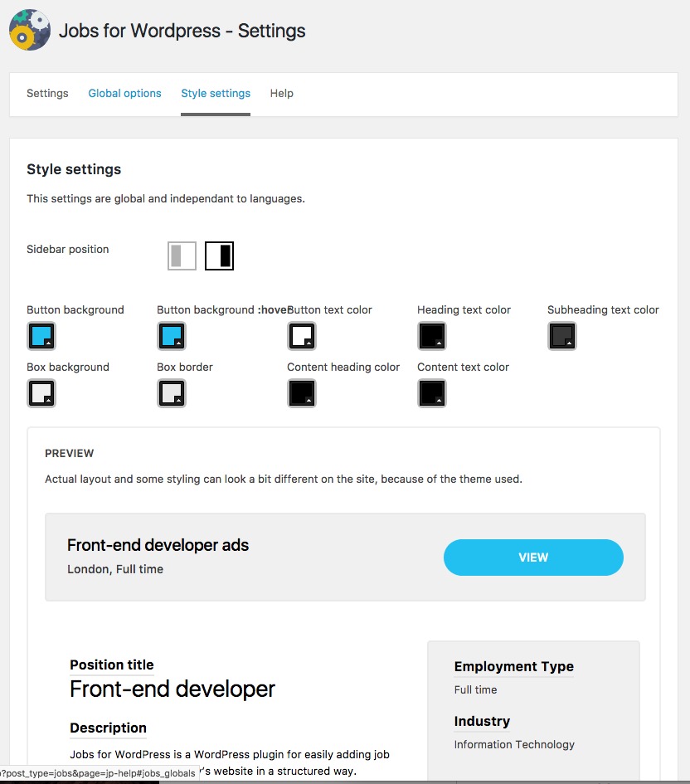Click the 'Box border' label
Screen dimensions: 690x784
(x=185, y=367)
